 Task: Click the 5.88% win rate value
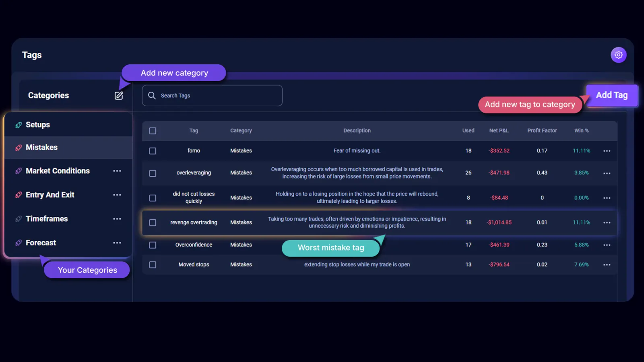[x=581, y=245]
